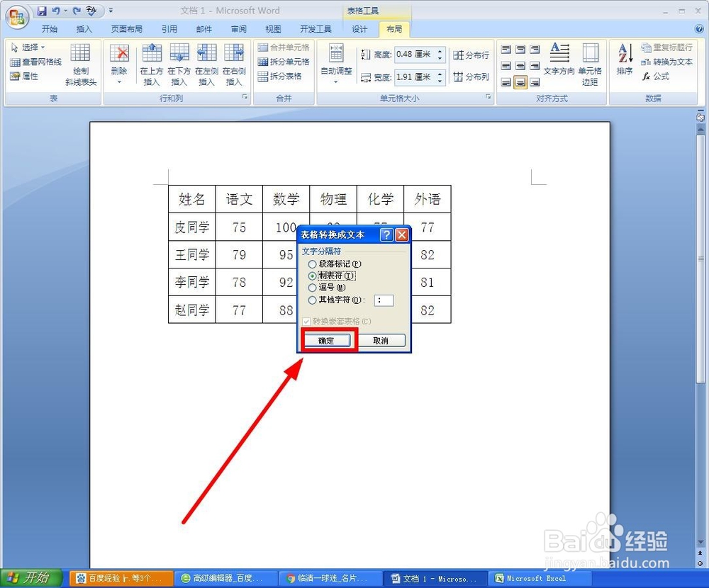Click the other character separator input box
The width and height of the screenshot is (709, 588).
click(384, 300)
